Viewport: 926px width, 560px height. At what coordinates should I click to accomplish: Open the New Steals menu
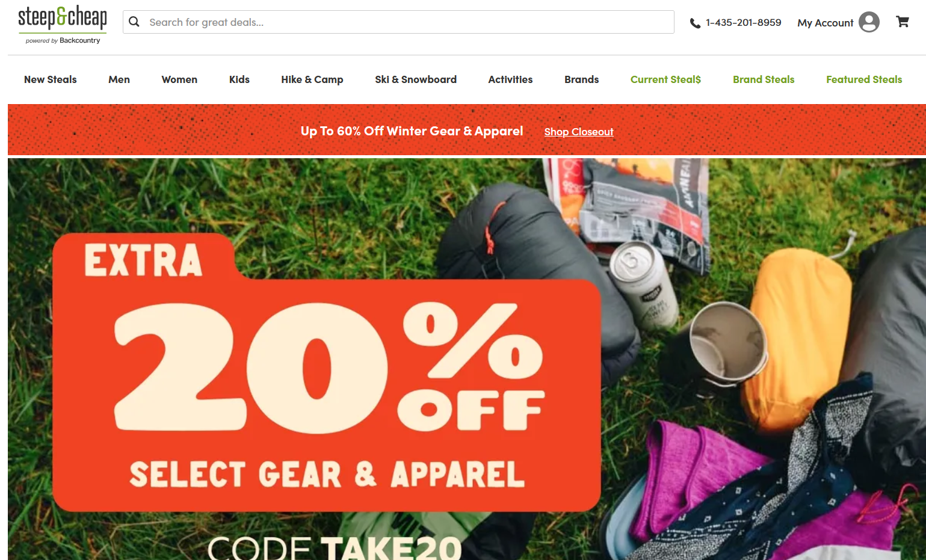tap(51, 79)
